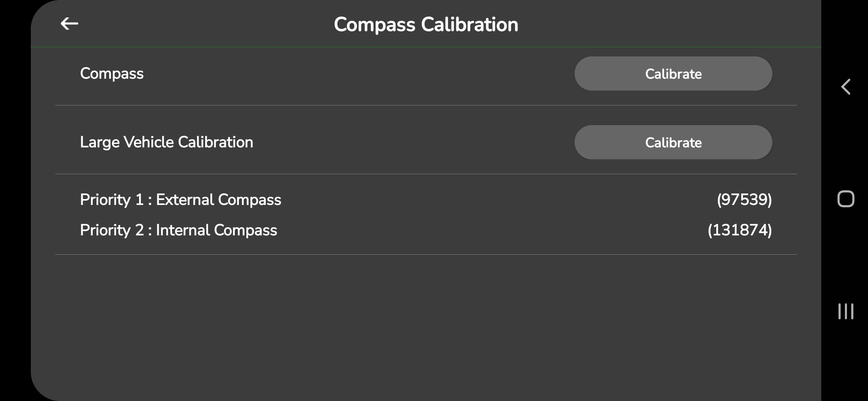868x401 pixels.
Task: Select Priority 2 Internal Compass entry
Action: click(178, 230)
